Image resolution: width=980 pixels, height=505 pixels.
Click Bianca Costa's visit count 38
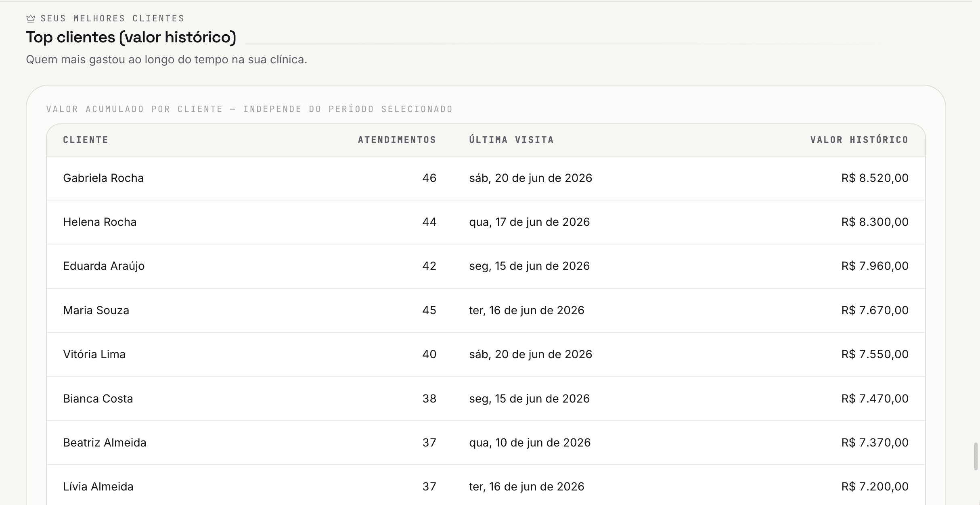pos(429,399)
